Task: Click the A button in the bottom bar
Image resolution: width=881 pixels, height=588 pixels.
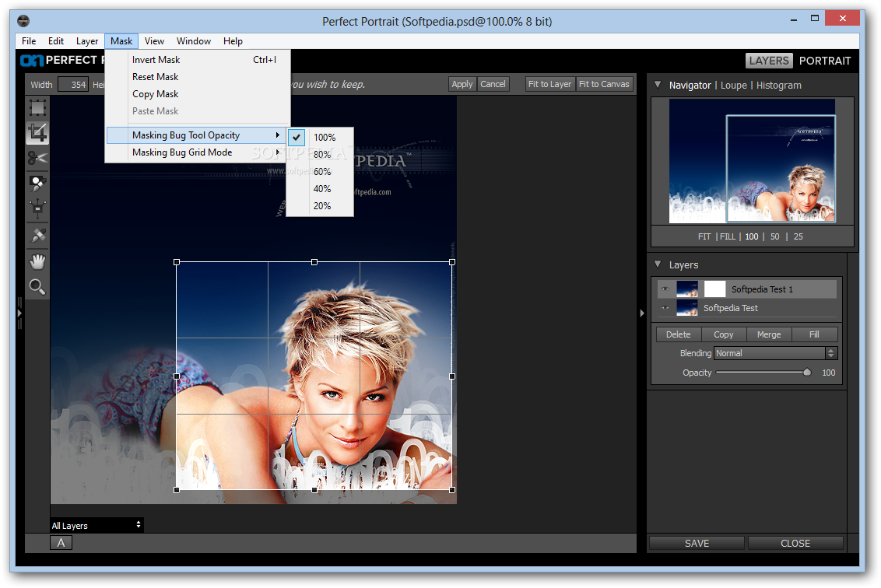Action: tap(61, 543)
